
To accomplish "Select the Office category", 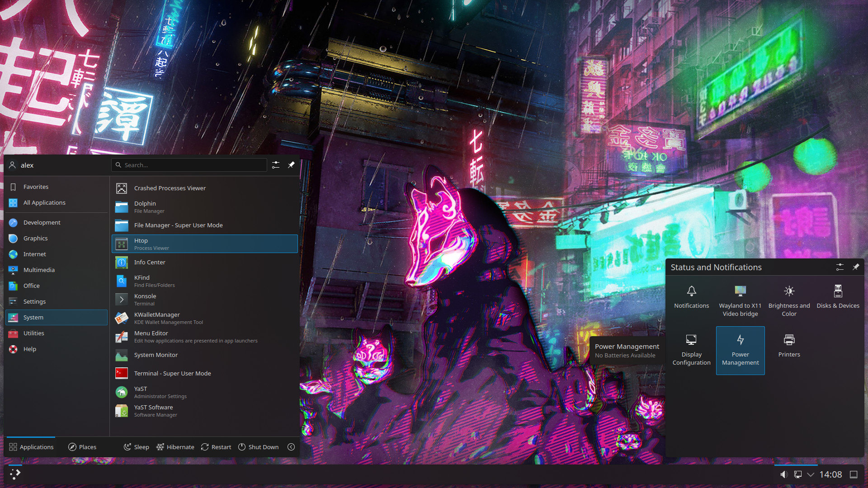I will [x=57, y=286].
